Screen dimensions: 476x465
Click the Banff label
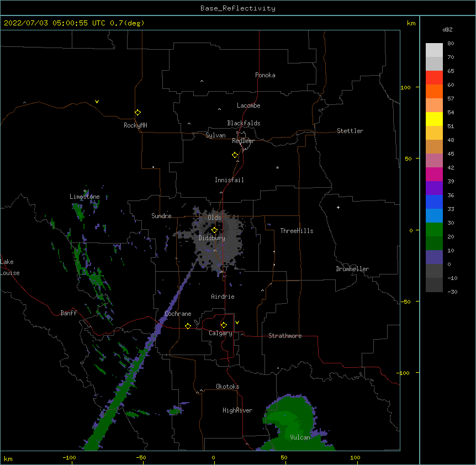[x=68, y=313]
